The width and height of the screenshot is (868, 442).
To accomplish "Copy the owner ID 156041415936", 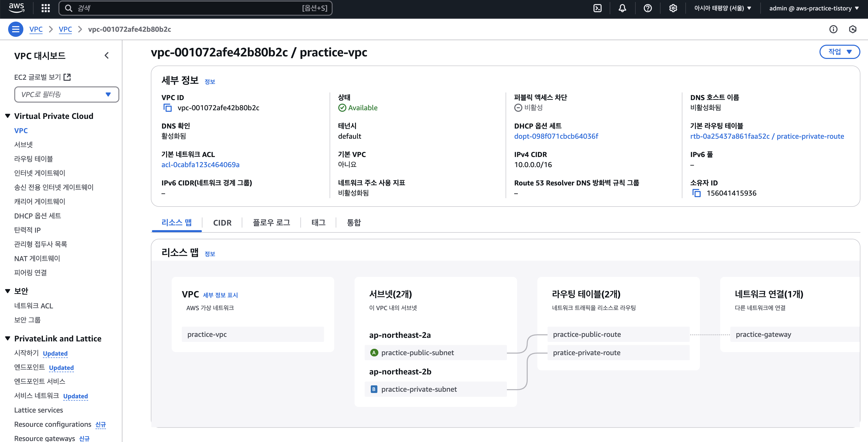I will click(696, 193).
